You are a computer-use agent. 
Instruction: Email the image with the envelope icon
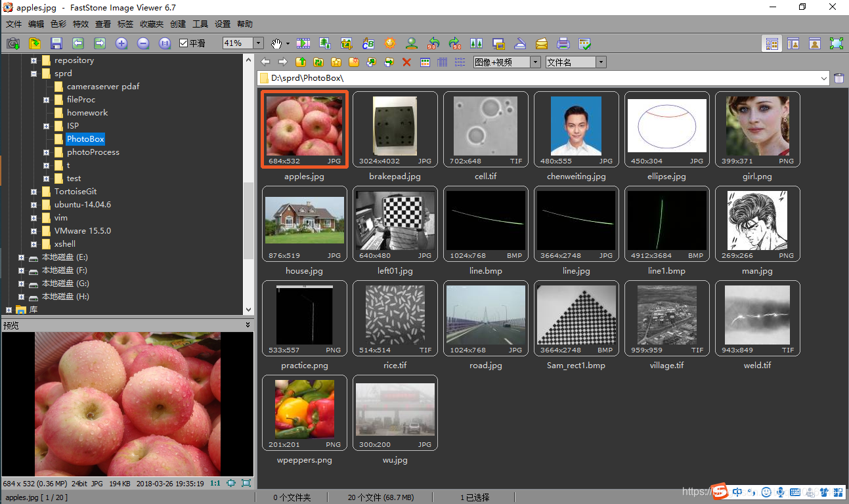coord(542,43)
